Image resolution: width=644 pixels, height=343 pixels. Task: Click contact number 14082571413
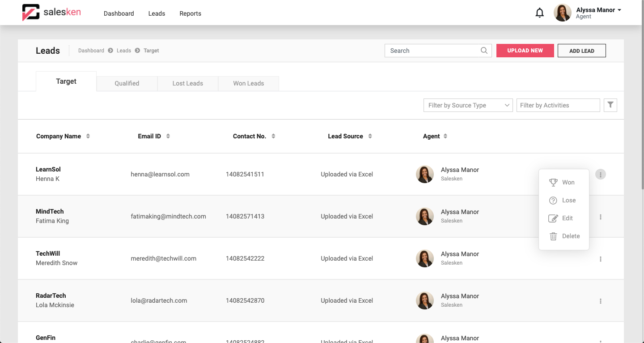(245, 216)
